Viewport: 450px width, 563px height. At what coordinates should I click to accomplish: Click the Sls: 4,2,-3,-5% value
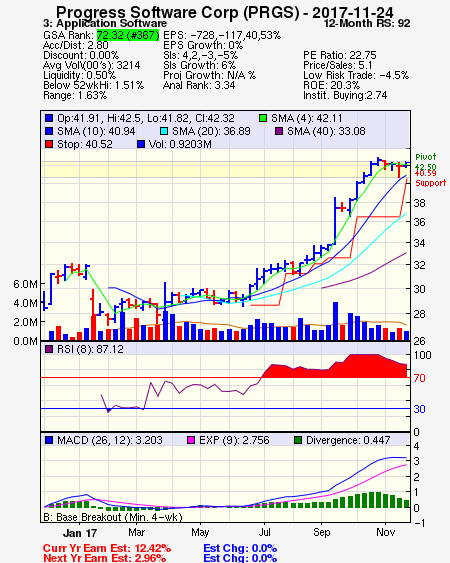[x=200, y=55]
